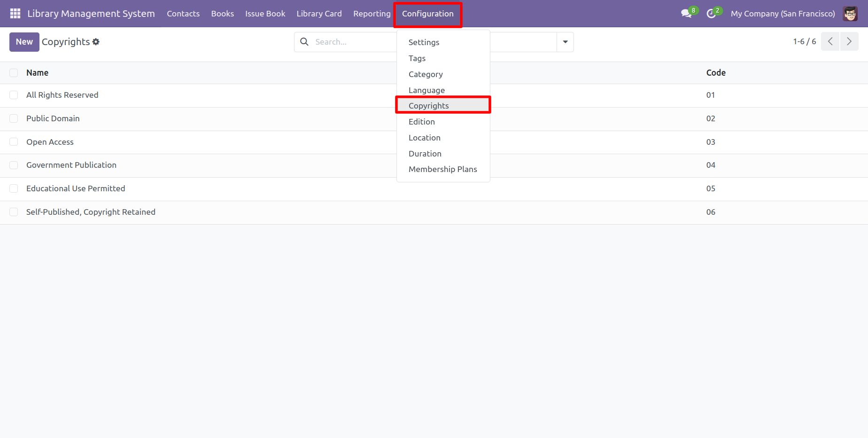
Task: Click the Copyrights gear actions icon
Action: pos(96,42)
